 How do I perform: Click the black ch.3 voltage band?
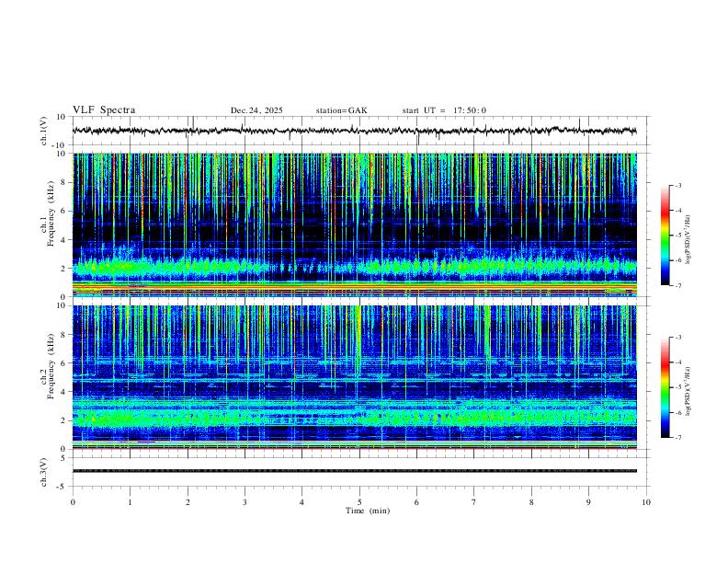(x=355, y=471)
